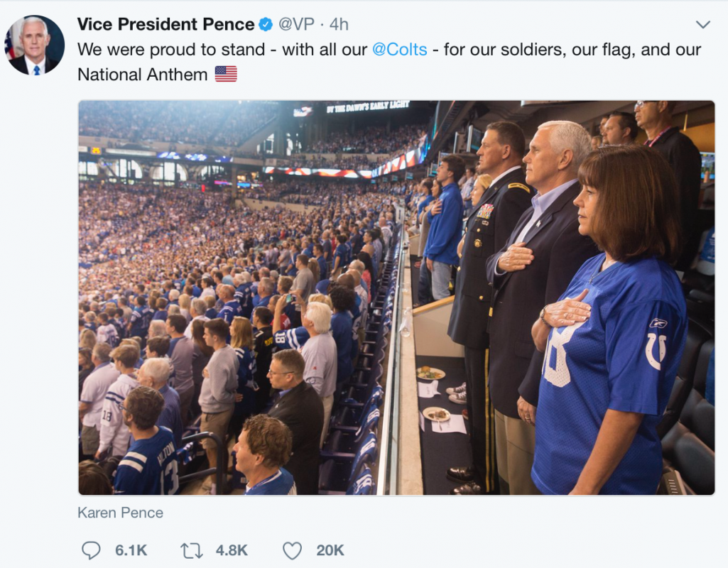Image resolution: width=728 pixels, height=568 pixels.
Task: Click the reply speech bubble icon
Action: tap(90, 550)
